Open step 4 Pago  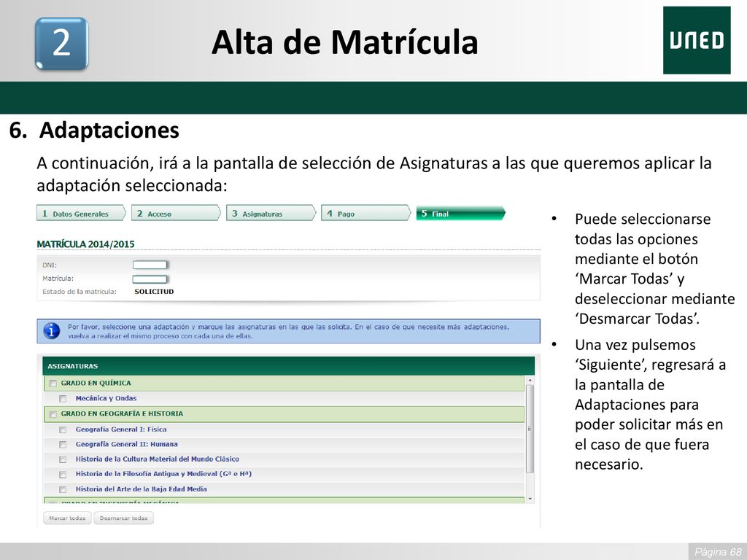pos(365,214)
